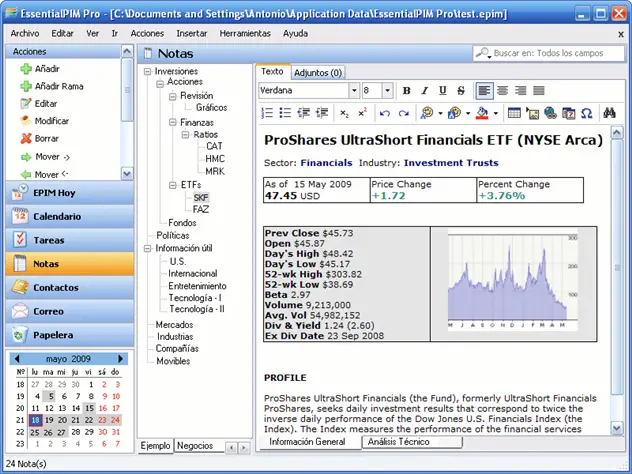Insert a numbered list
The image size is (632, 474).
(x=265, y=113)
